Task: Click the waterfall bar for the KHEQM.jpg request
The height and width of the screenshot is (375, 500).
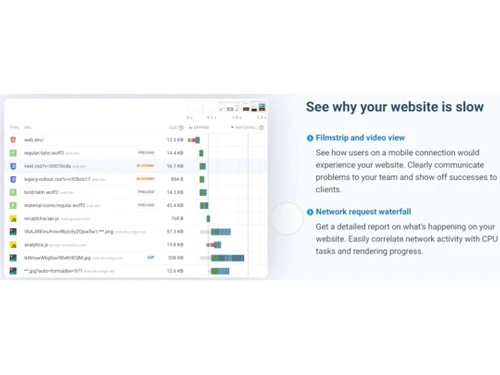Action: pyautogui.click(x=227, y=258)
